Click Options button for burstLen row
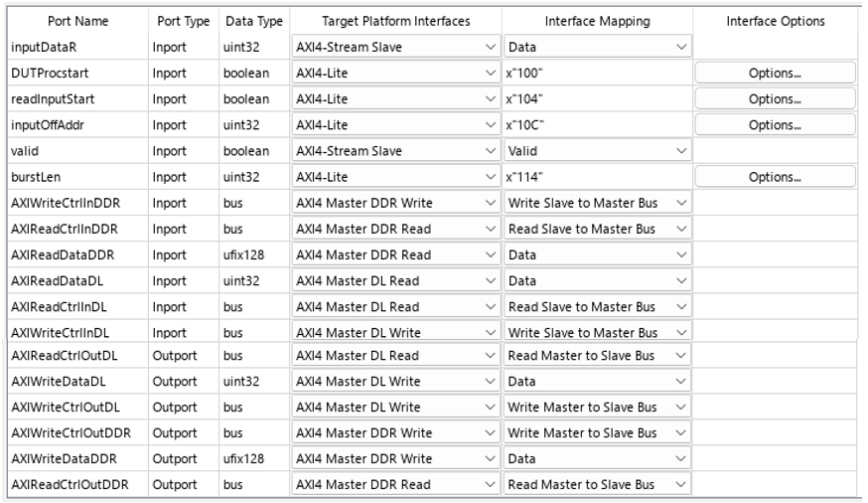This screenshot has width=868, height=503. [x=775, y=177]
